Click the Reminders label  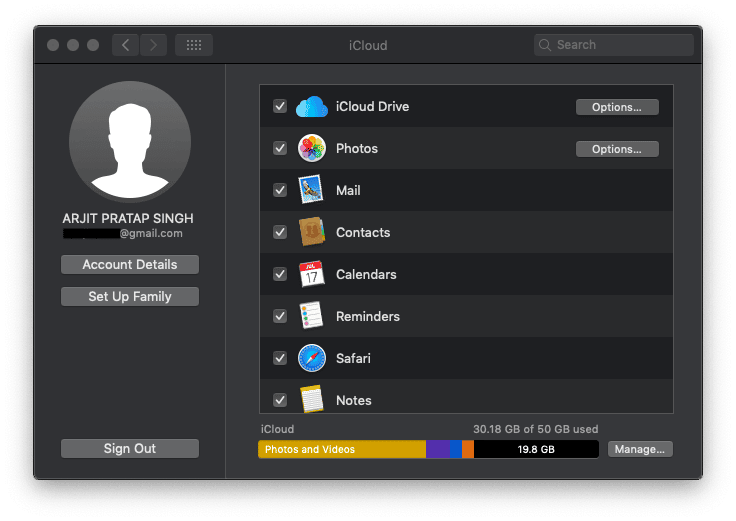(x=368, y=316)
